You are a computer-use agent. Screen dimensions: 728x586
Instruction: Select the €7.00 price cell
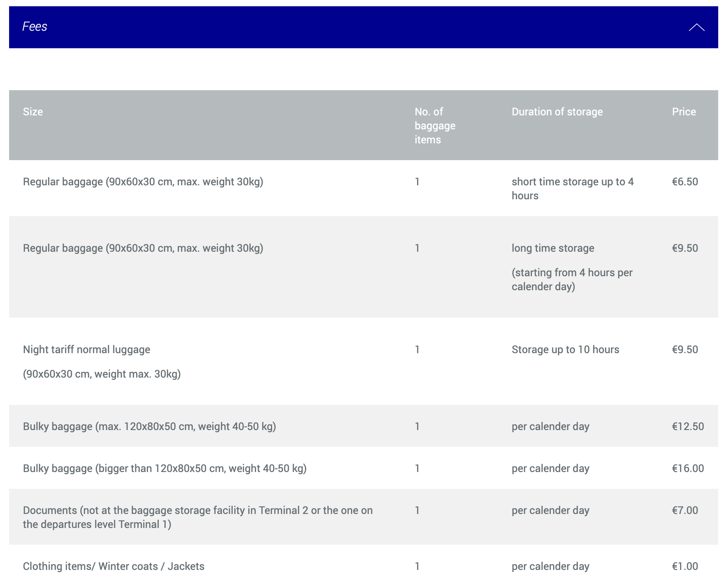(685, 510)
